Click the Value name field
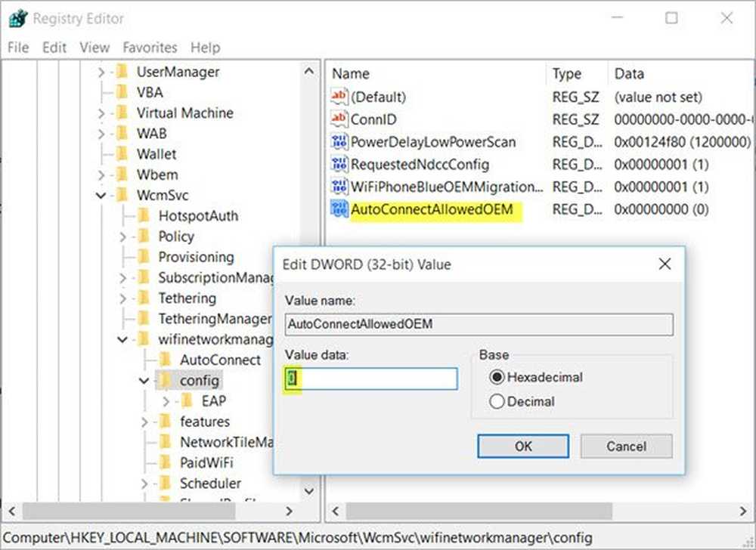 (479, 324)
